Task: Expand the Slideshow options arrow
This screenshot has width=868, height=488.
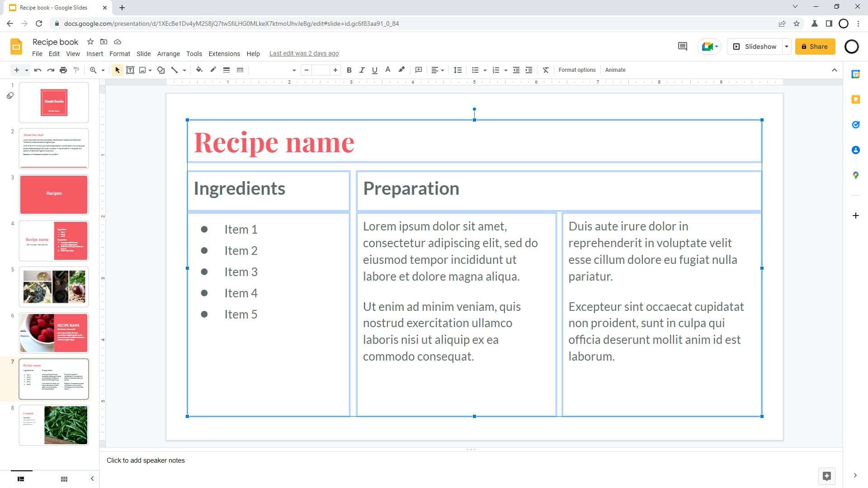Action: pyautogui.click(x=787, y=47)
